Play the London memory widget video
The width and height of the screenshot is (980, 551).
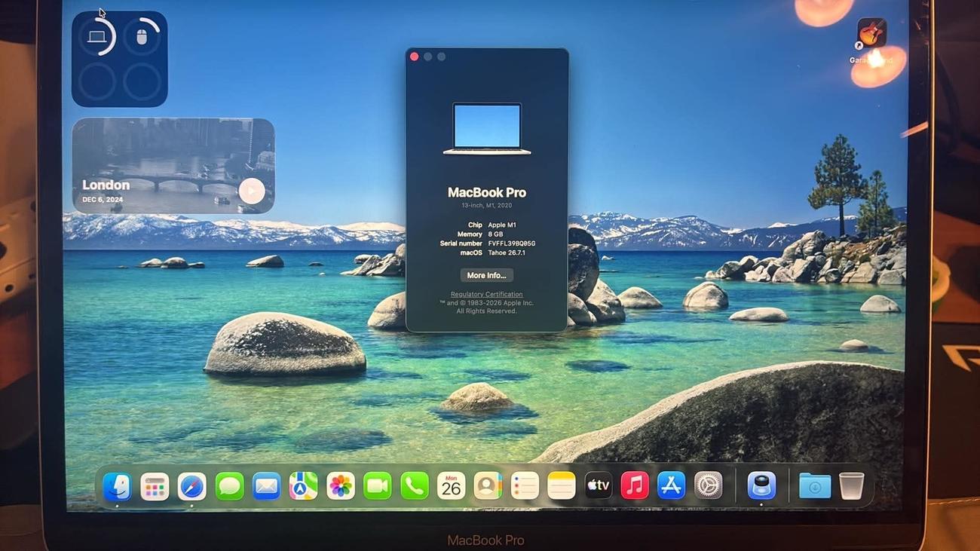(252, 191)
